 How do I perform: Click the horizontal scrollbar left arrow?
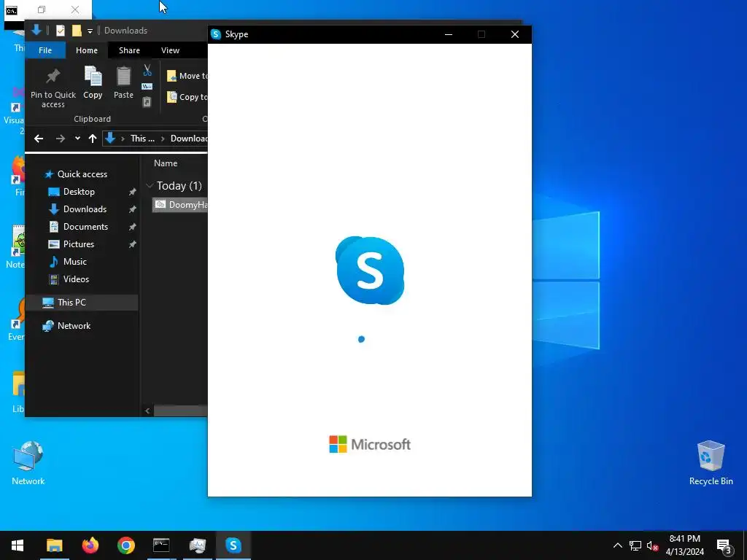click(147, 411)
